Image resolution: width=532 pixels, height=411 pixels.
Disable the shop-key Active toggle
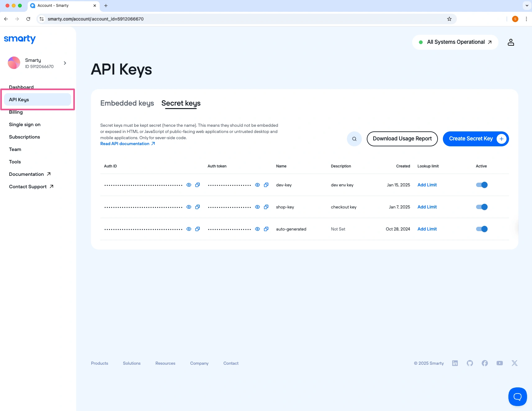pos(482,207)
